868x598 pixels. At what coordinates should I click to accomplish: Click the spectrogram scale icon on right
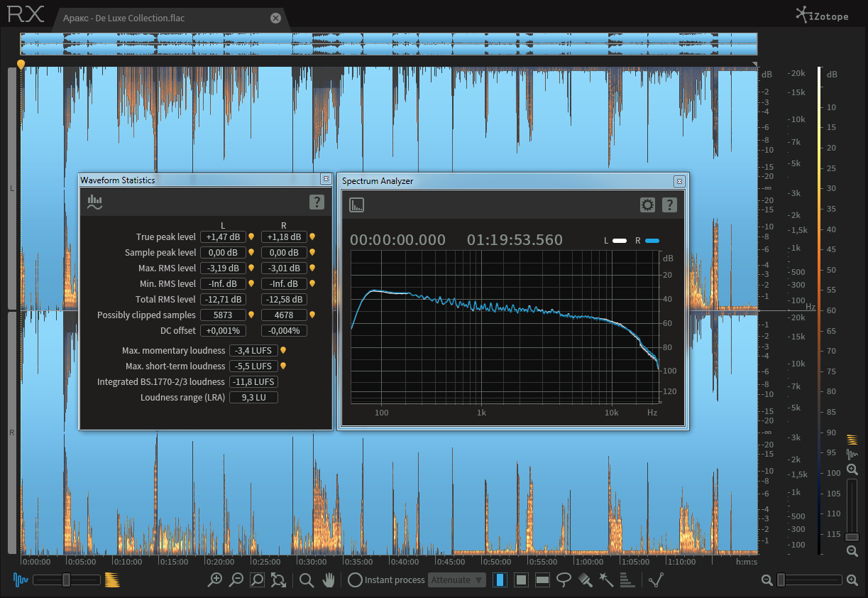coord(852,440)
